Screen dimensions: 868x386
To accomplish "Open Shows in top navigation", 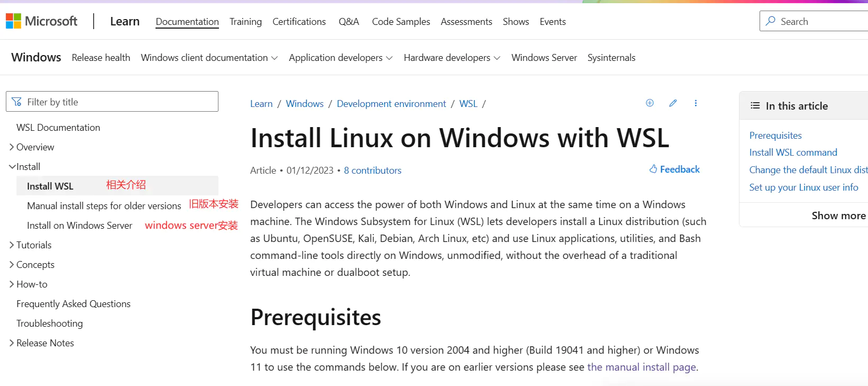I will 516,22.
